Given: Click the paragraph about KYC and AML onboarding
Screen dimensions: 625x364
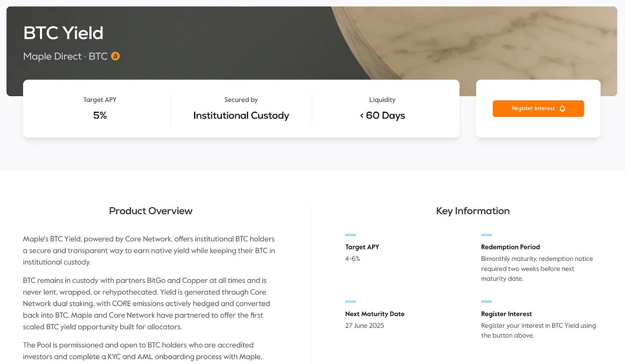Looking at the screenshot, I should [x=142, y=351].
